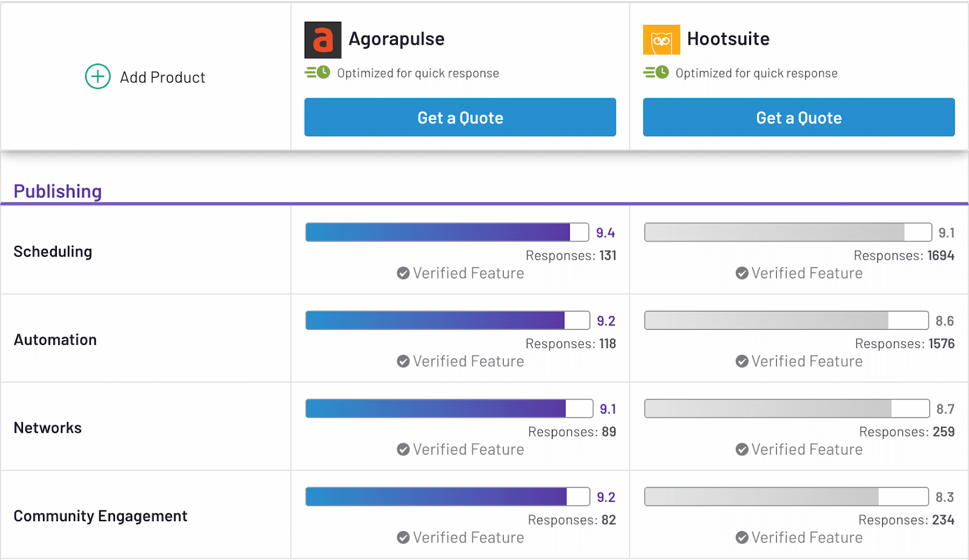Viewport: 969px width, 560px height.
Task: Click 'Responses: 89' text
Action: point(572,432)
